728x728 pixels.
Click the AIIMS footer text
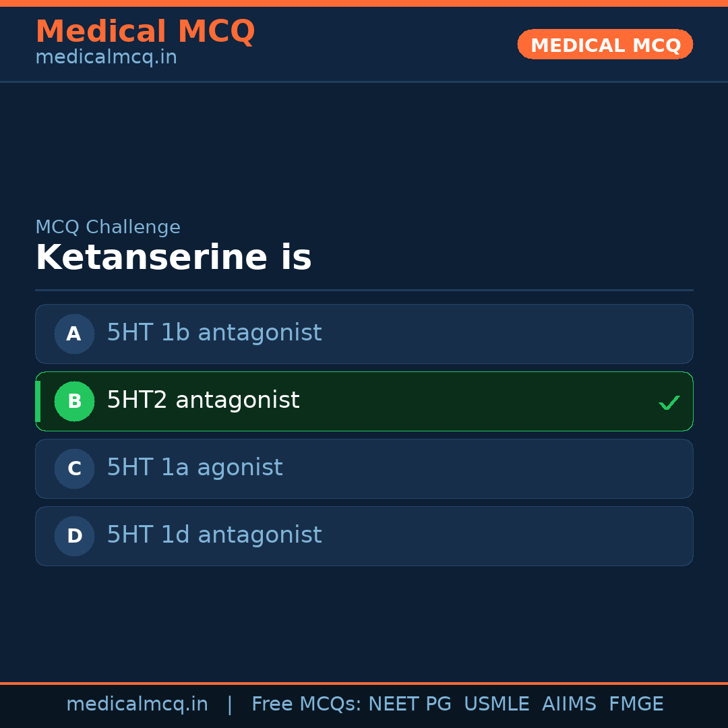click(569, 704)
